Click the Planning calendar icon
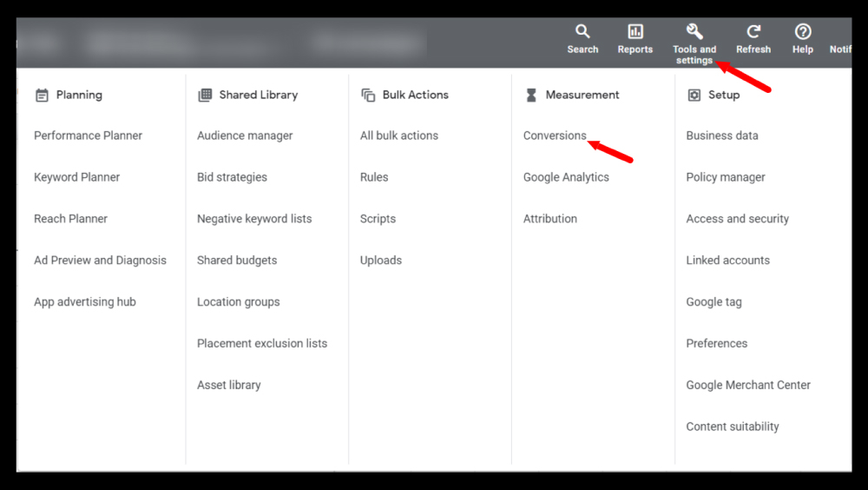 (42, 96)
